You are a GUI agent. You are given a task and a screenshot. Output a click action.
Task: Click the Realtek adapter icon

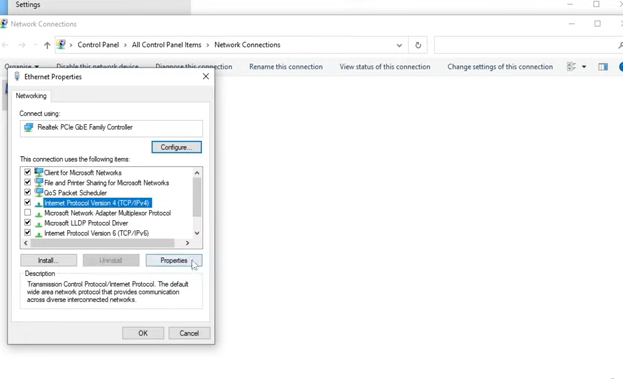29,128
